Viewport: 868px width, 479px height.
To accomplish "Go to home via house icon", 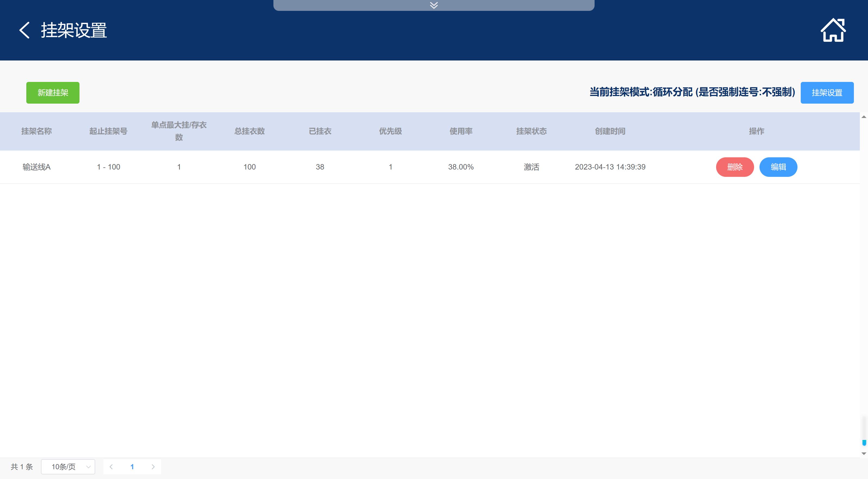I will pyautogui.click(x=833, y=30).
